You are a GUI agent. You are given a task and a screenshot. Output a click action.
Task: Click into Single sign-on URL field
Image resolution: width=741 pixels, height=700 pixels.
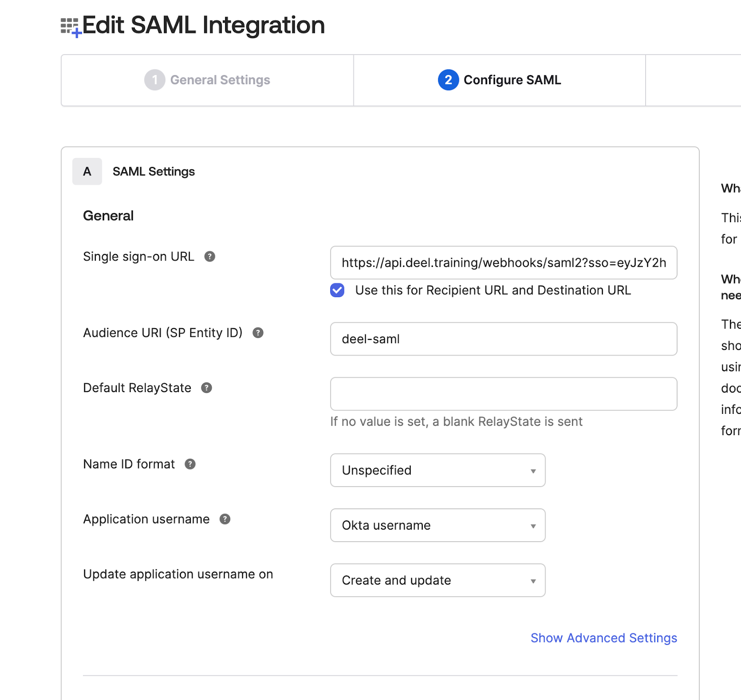(x=504, y=262)
